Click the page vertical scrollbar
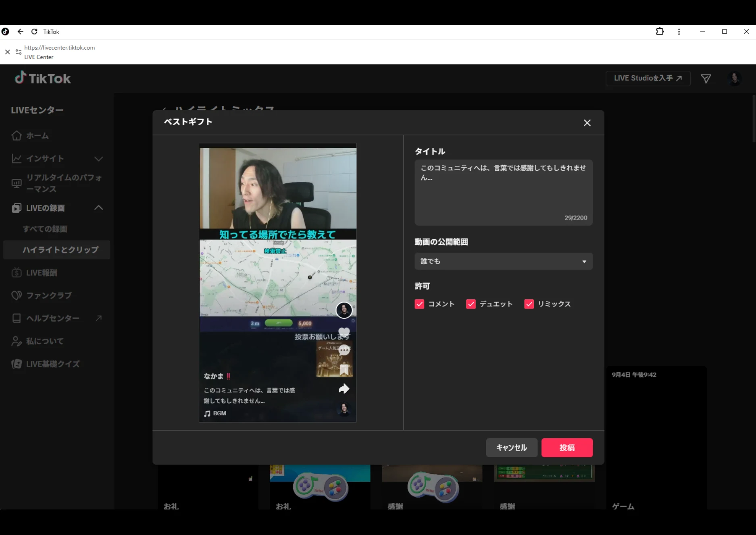The width and height of the screenshot is (756, 535). [x=754, y=119]
